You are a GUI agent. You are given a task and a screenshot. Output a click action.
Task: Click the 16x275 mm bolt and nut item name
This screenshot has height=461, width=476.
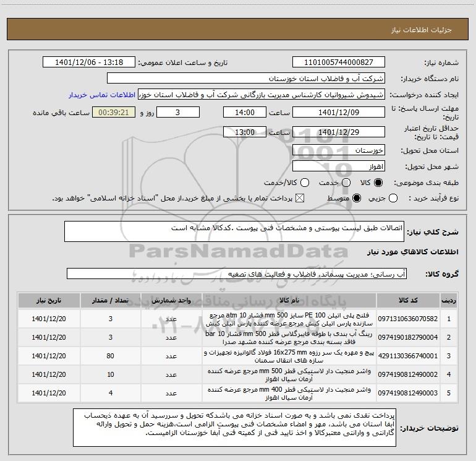(x=289, y=356)
